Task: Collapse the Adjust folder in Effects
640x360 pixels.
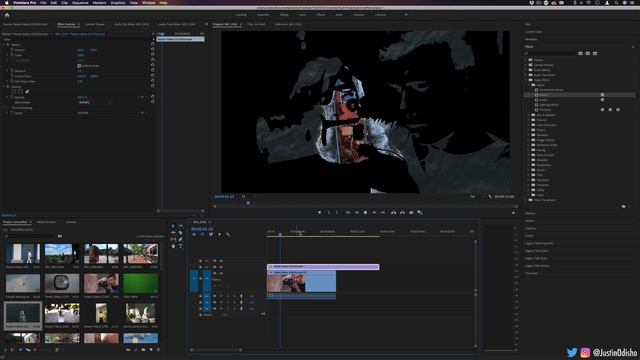Action: click(529, 85)
